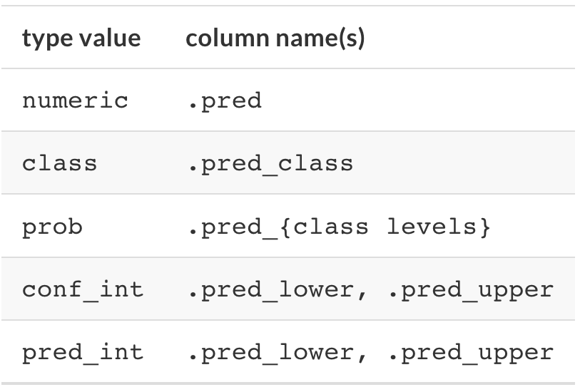Click the '.pred_{class levels}' cell
The height and width of the screenshot is (392, 585).
(x=339, y=227)
